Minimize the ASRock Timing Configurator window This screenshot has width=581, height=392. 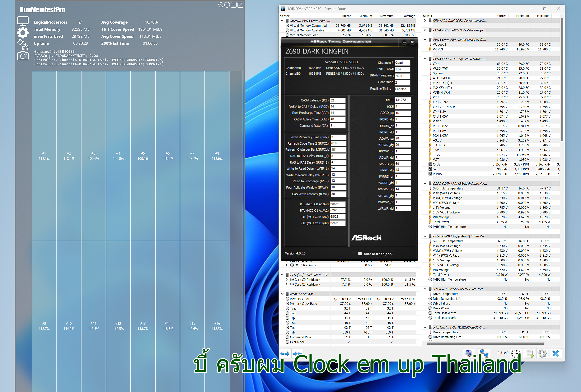click(404, 42)
